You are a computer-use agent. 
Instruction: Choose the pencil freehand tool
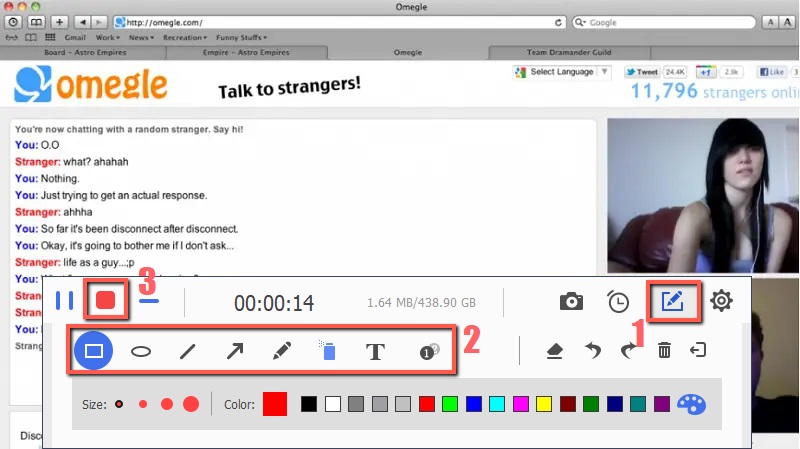point(281,352)
